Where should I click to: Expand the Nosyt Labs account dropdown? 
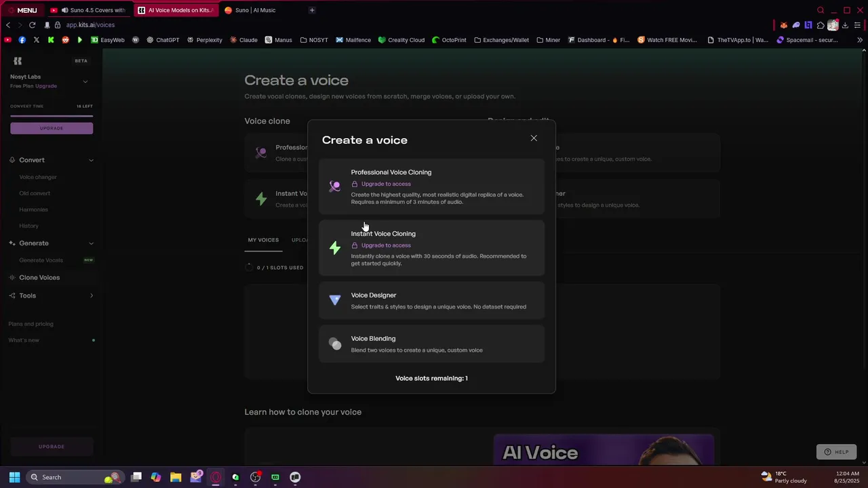pyautogui.click(x=85, y=81)
